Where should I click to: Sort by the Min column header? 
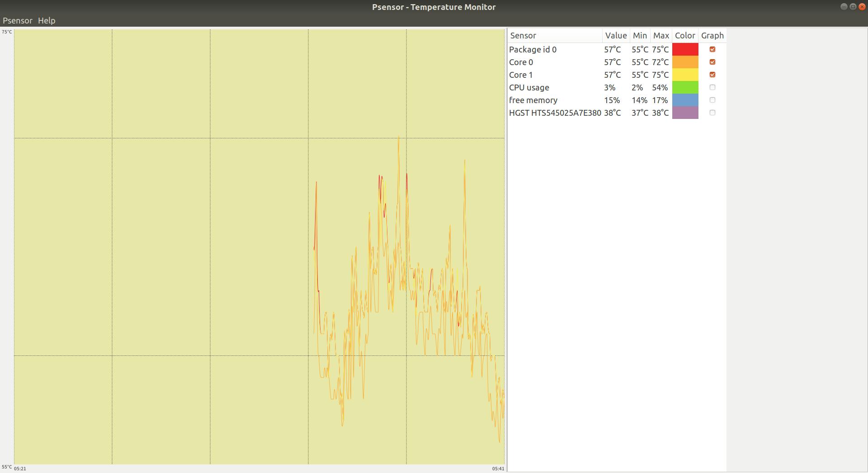point(640,35)
